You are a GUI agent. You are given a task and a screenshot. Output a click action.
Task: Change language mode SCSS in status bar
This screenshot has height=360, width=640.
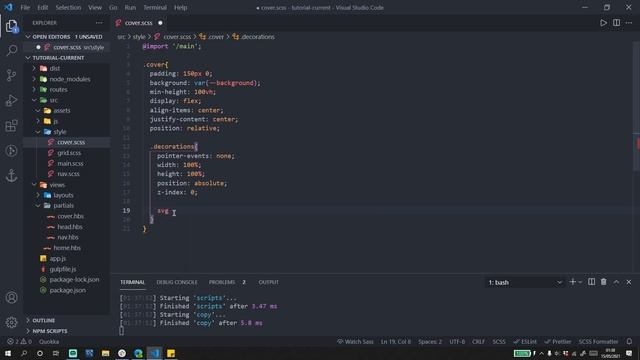coord(499,342)
